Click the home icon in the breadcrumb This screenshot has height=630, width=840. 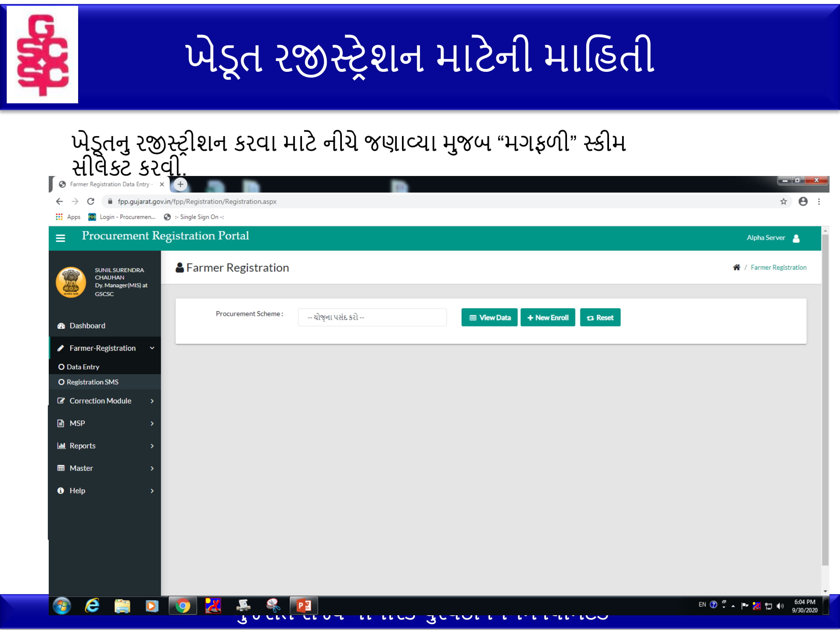click(737, 267)
